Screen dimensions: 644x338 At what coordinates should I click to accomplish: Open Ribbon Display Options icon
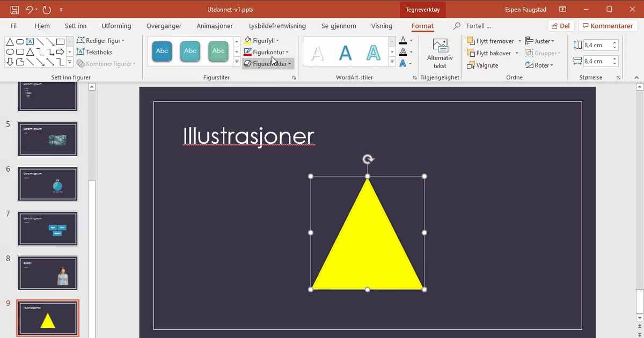(x=562, y=9)
